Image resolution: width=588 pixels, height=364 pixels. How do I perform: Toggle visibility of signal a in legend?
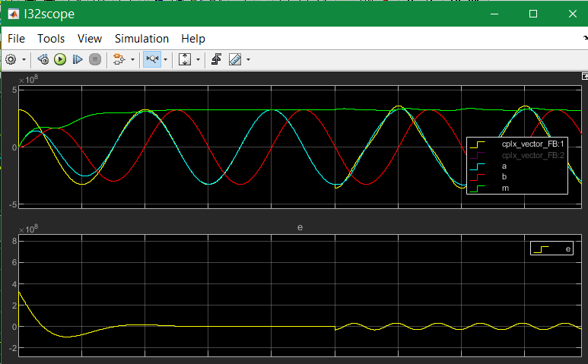coord(504,166)
